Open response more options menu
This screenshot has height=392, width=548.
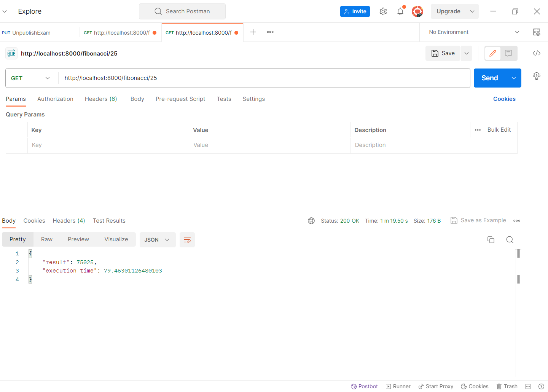pos(517,221)
